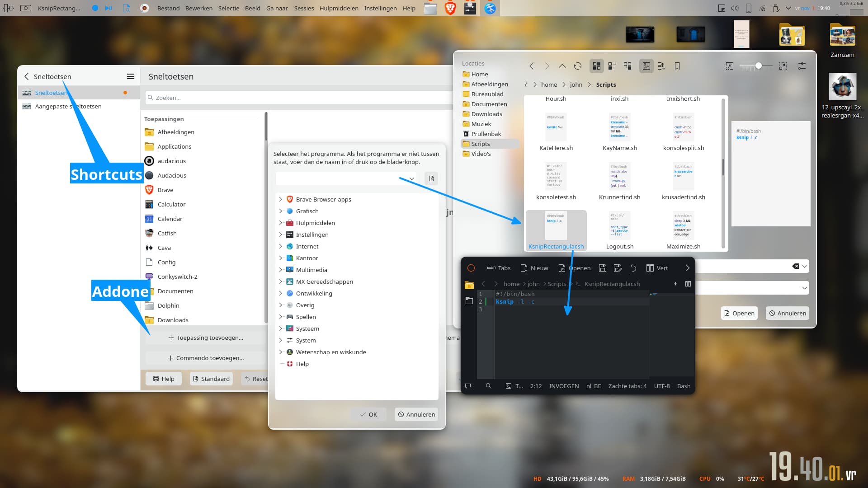
Task: Switch file dialog to icons view
Action: (x=597, y=66)
